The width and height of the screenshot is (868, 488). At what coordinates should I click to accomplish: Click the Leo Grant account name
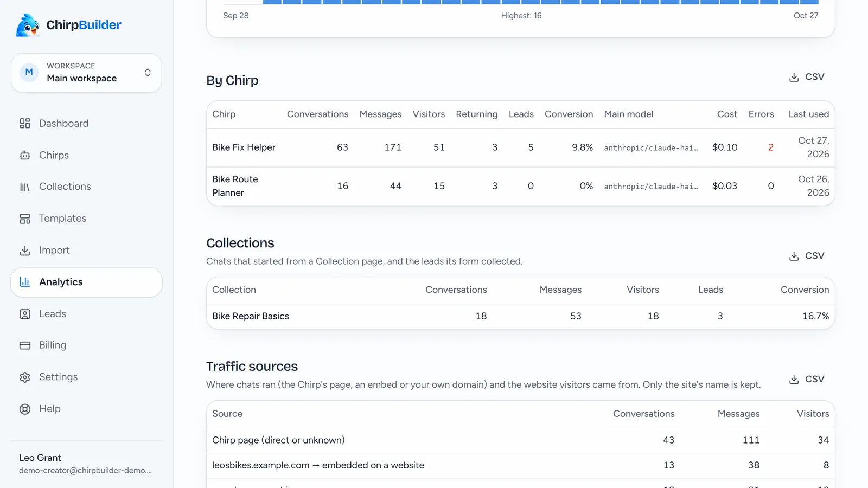tap(40, 458)
